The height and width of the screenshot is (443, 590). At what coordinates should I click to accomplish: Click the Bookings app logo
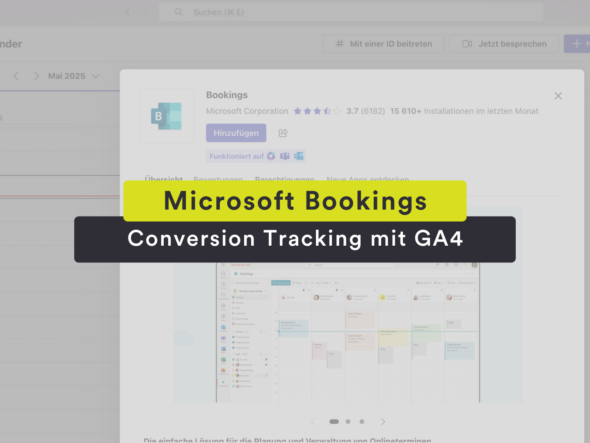pyautogui.click(x=166, y=116)
